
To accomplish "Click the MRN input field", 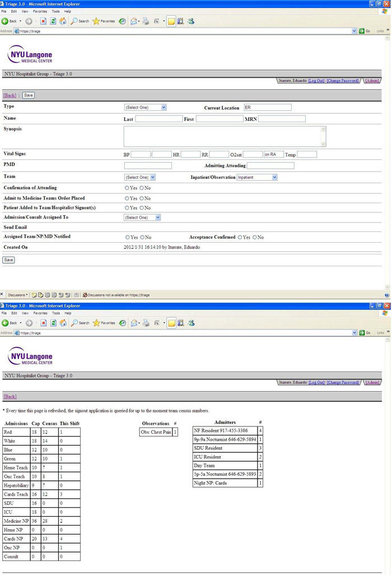I will coord(282,119).
